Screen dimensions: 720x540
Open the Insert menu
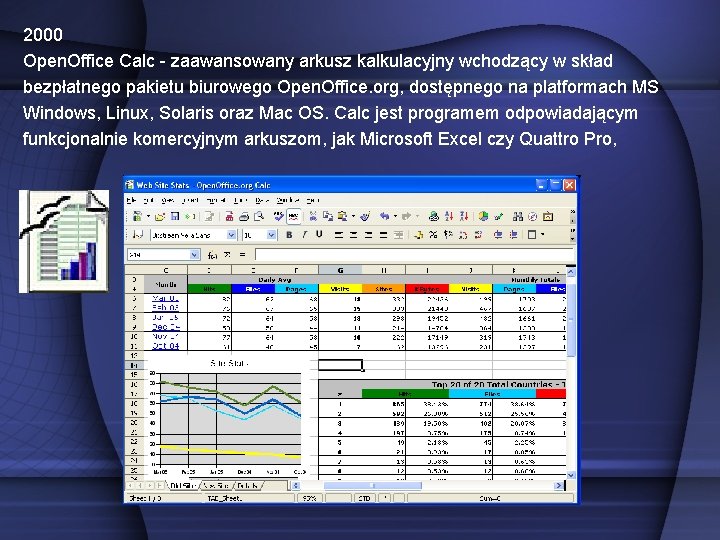click(x=190, y=200)
